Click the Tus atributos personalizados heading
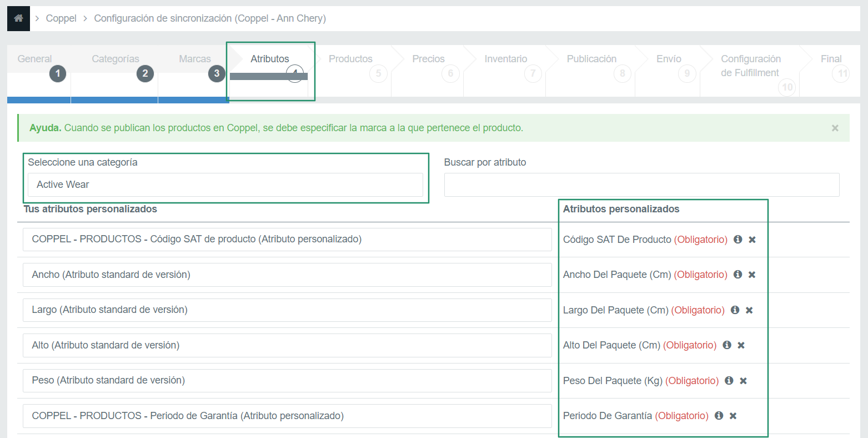Screen dimensions: 868x438 91,209
